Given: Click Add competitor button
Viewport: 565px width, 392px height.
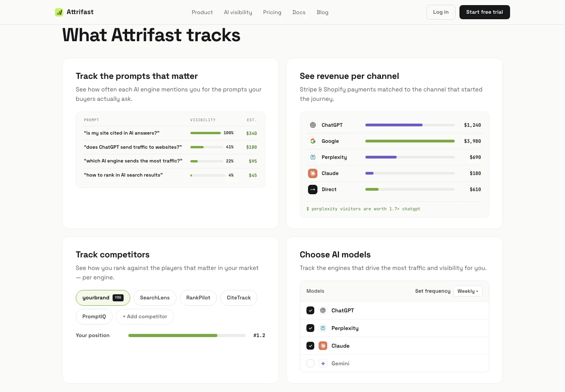Looking at the screenshot, I should [x=145, y=317].
